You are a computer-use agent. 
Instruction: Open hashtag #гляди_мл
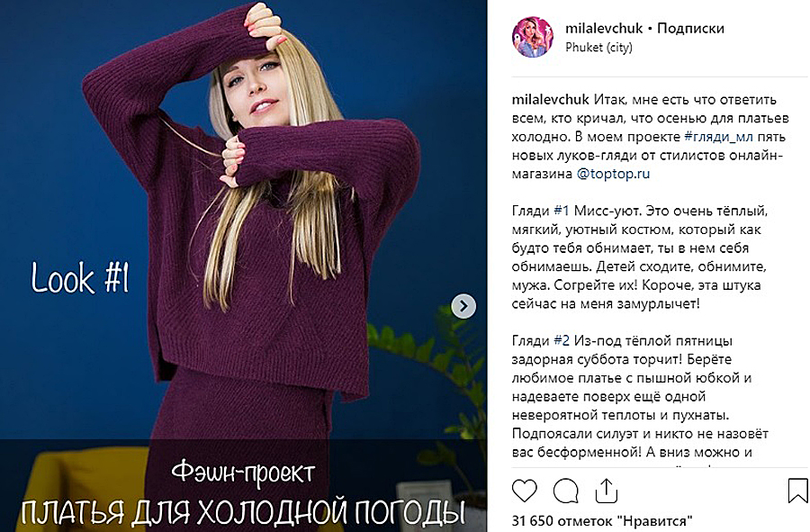pos(718,137)
